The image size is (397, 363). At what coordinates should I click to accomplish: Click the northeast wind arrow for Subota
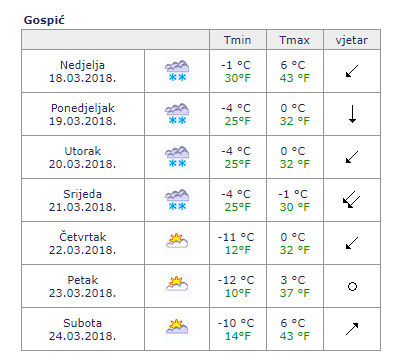pos(352,329)
